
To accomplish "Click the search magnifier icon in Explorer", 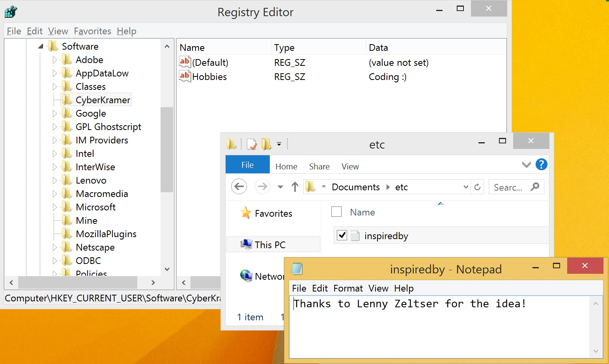I will tap(535, 187).
